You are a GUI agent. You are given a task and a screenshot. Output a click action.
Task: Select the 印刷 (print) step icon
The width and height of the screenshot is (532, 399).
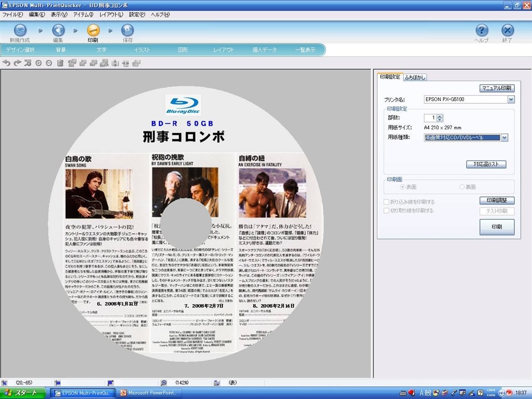pyautogui.click(x=93, y=30)
